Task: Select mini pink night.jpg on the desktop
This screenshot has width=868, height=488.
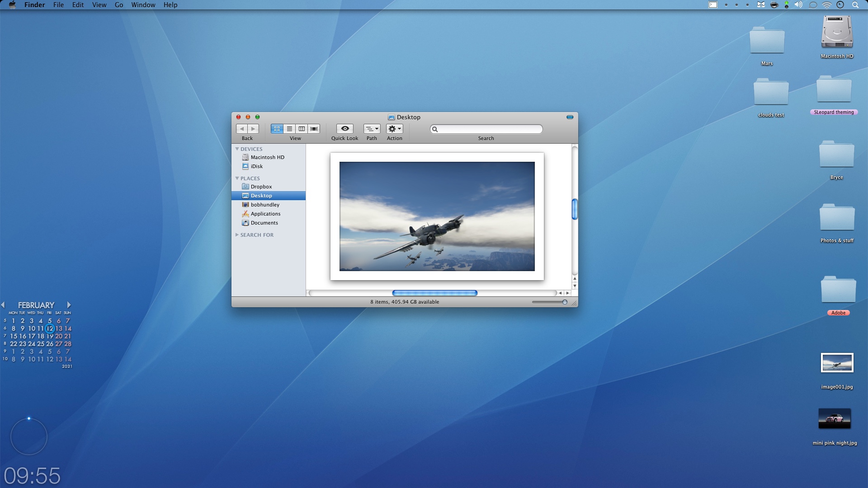Action: point(835,418)
